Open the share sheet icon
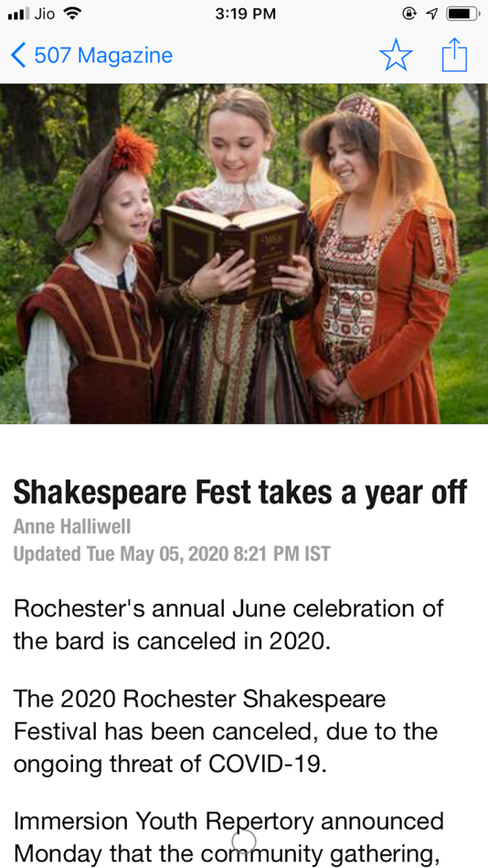488x868 pixels. pos(455,54)
